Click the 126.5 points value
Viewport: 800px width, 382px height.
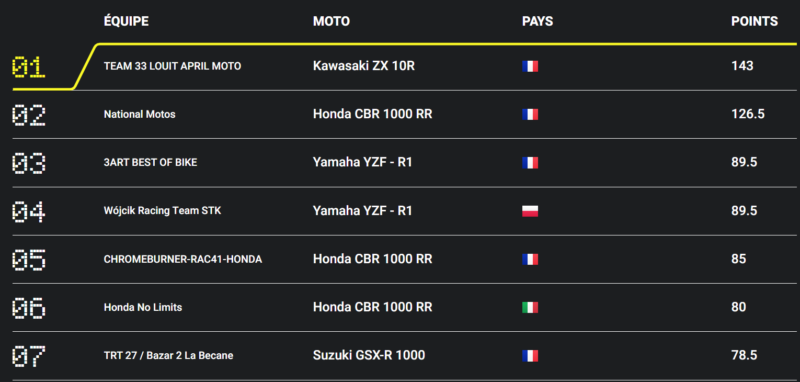[x=747, y=114]
